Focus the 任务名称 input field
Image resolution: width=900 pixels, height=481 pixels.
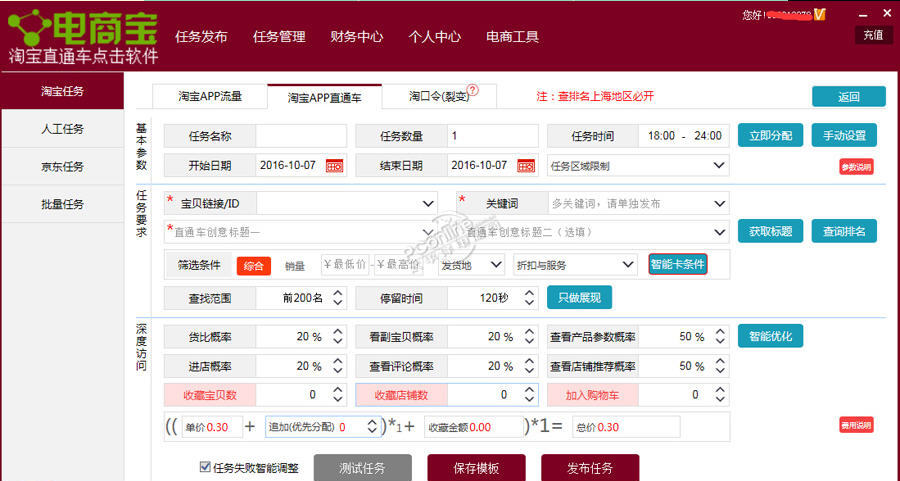coord(301,136)
